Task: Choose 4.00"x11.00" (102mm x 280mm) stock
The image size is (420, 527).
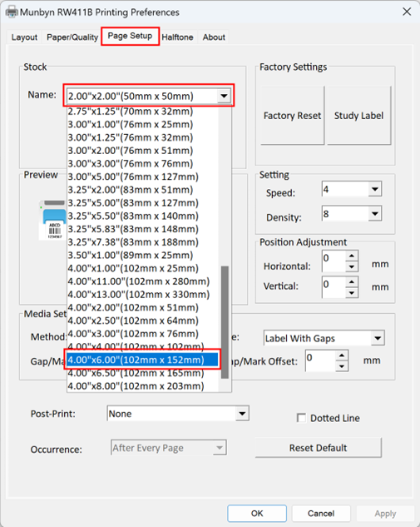Action: point(143,281)
